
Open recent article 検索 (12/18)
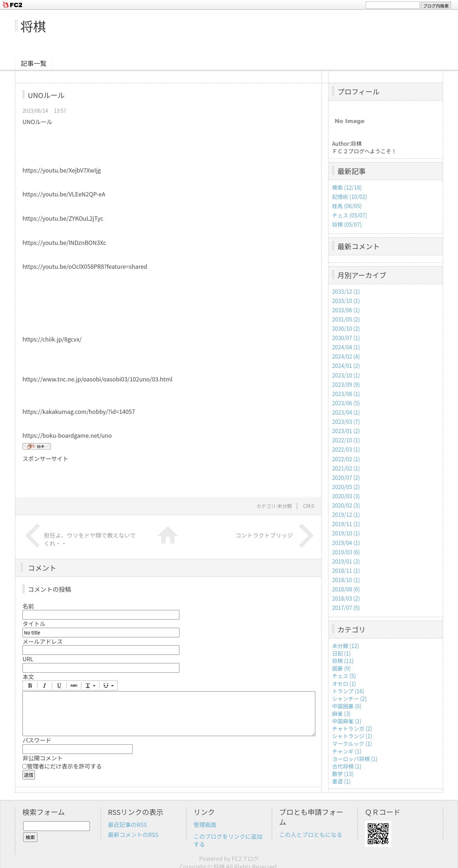click(347, 188)
